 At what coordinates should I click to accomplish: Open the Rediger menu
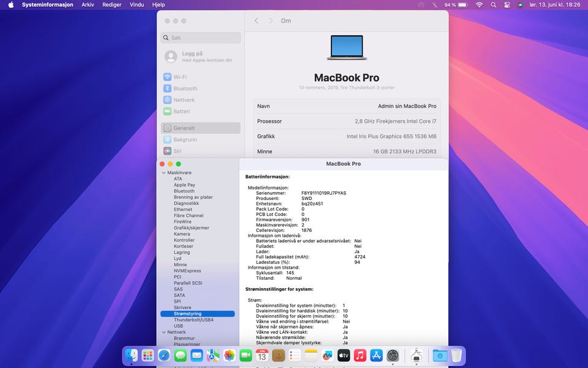pos(111,5)
